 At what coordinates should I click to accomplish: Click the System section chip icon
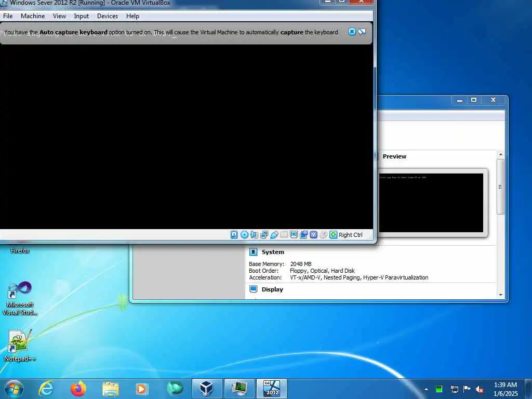click(254, 252)
